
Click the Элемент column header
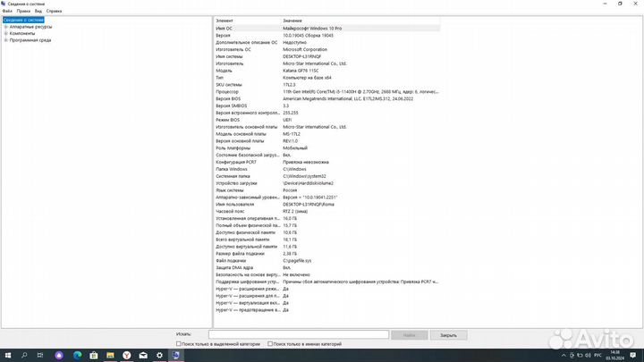click(248, 21)
